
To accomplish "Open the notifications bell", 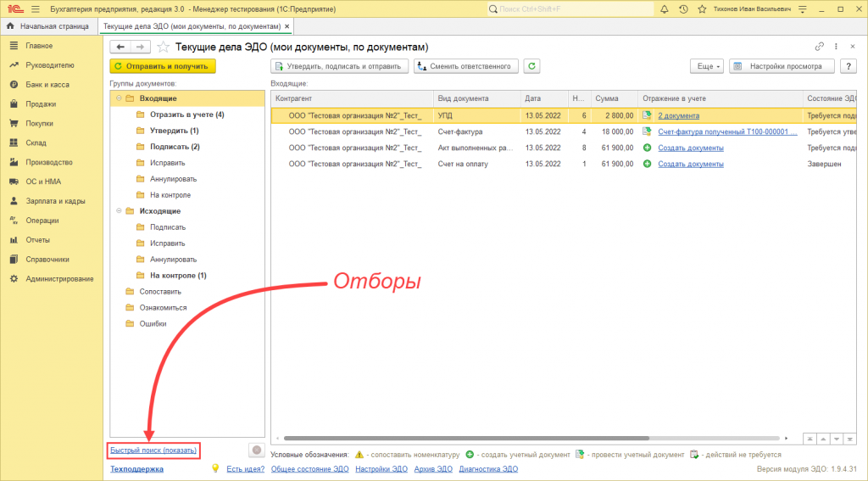I will tap(665, 8).
